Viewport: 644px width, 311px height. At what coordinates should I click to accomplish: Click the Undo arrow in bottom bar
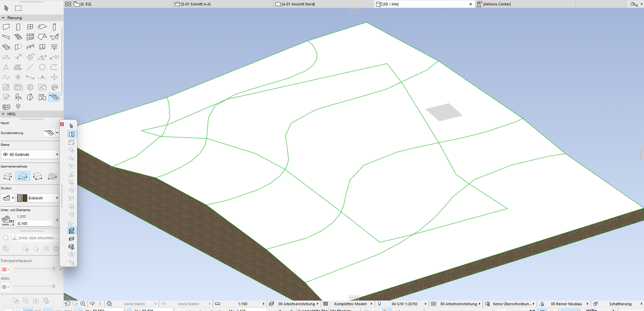click(x=67, y=304)
